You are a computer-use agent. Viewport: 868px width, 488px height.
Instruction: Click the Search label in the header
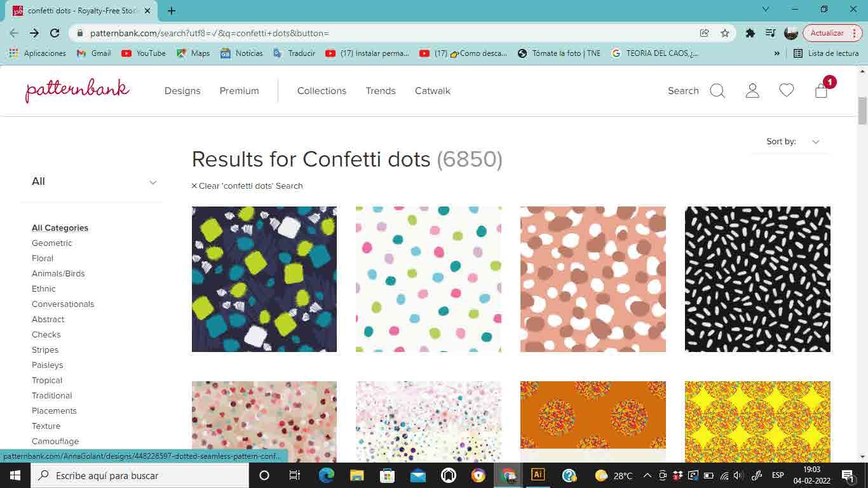coord(683,91)
